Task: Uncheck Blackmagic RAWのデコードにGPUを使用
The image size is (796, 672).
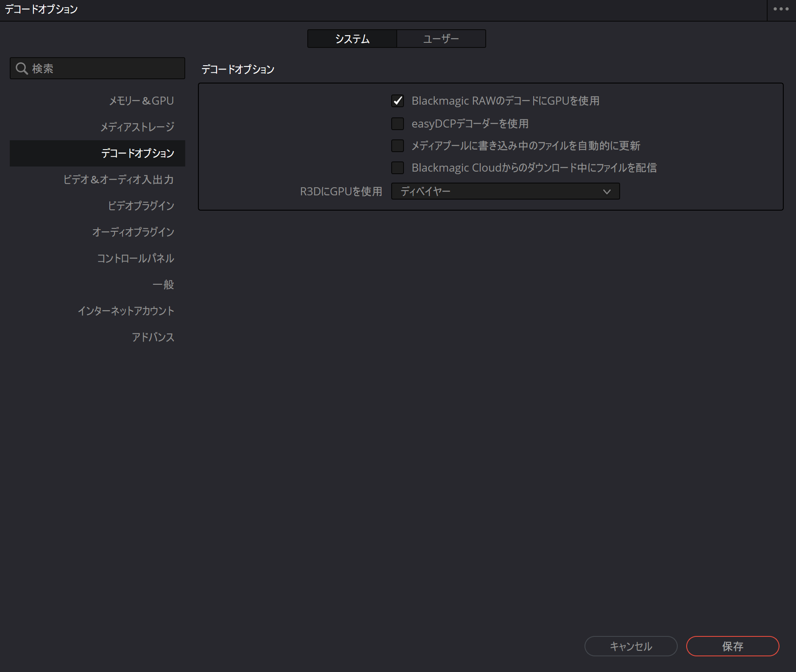Action: (x=398, y=101)
